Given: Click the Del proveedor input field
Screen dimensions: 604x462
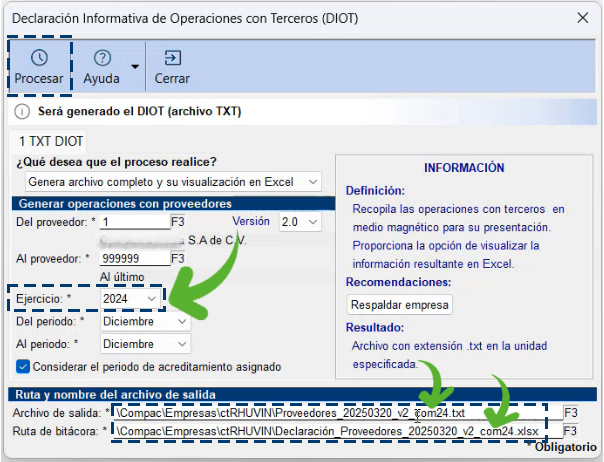Looking at the screenshot, I should [x=133, y=222].
